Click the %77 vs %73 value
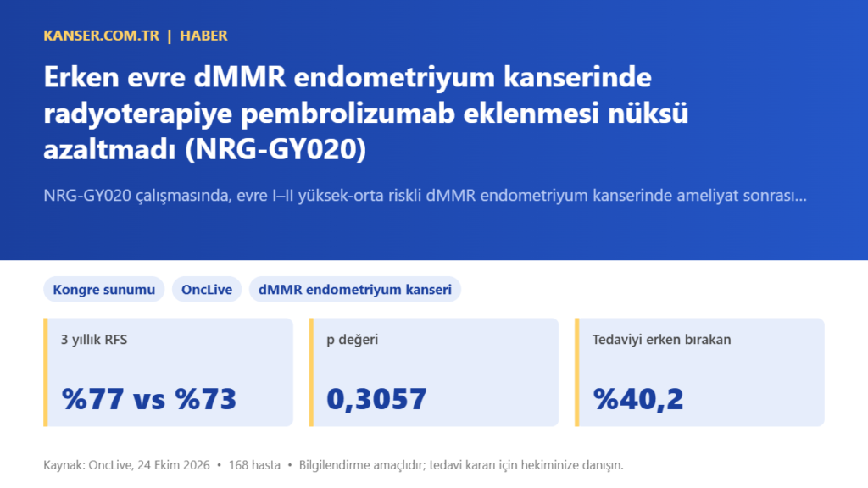 (149, 399)
